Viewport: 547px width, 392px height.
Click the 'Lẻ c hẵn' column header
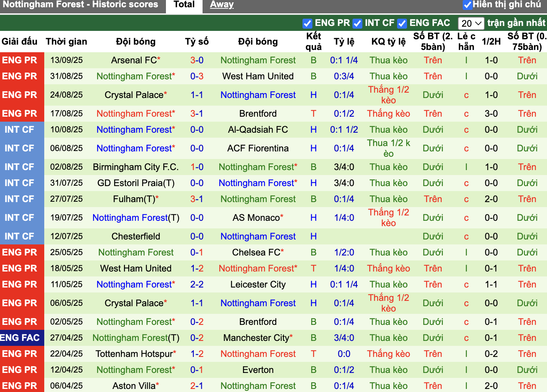466,42
